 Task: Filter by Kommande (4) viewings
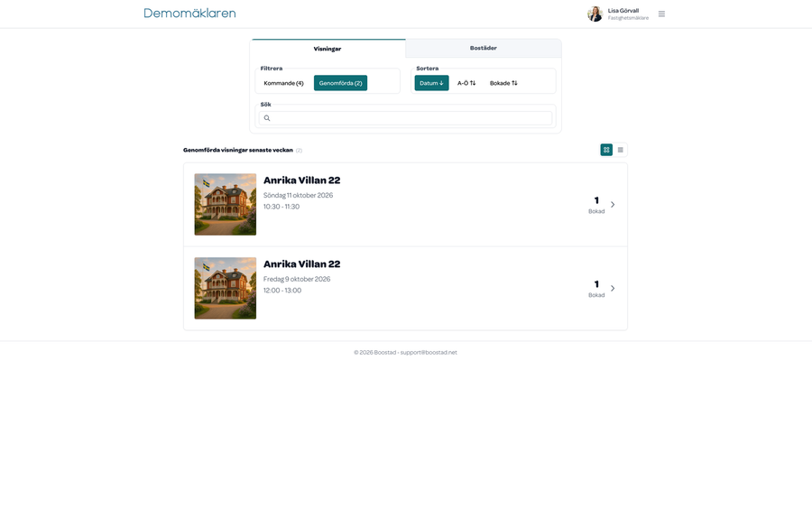(284, 83)
